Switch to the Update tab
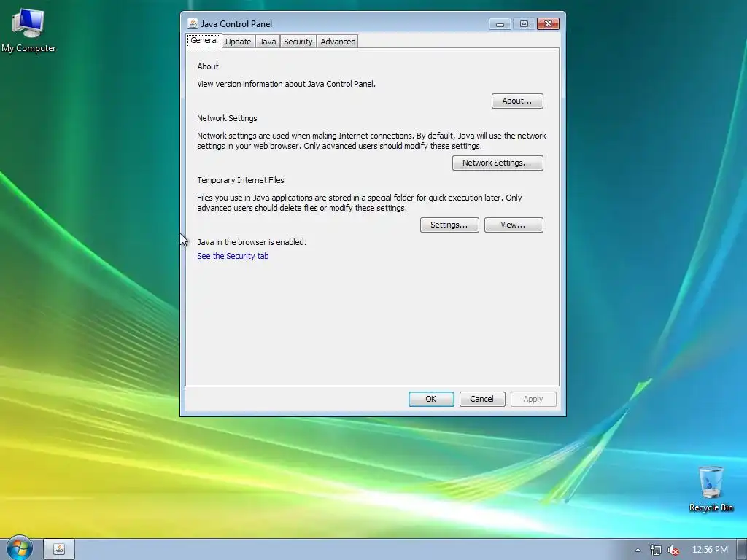This screenshot has height=560, width=747. [239, 42]
